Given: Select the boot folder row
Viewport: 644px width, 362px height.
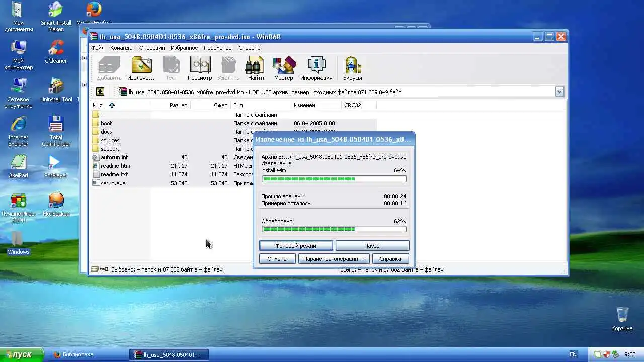Looking at the screenshot, I should point(233,123).
